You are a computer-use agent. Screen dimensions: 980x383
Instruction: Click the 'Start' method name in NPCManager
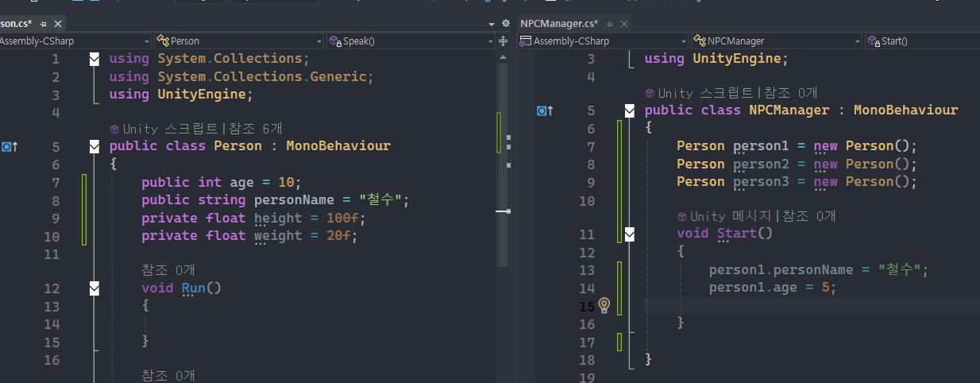click(x=737, y=234)
